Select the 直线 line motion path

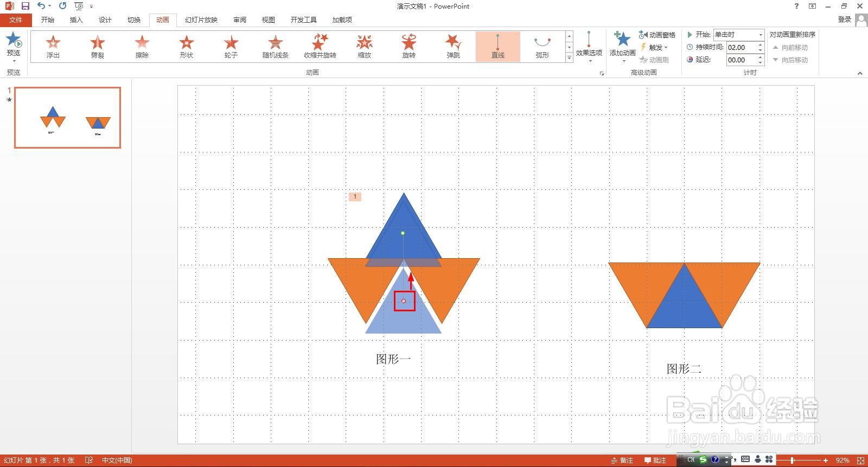pyautogui.click(x=498, y=46)
